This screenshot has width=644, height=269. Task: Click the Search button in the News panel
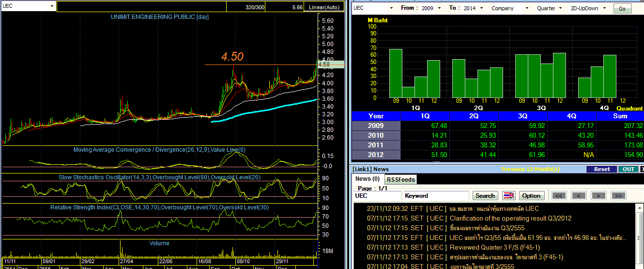click(x=485, y=196)
